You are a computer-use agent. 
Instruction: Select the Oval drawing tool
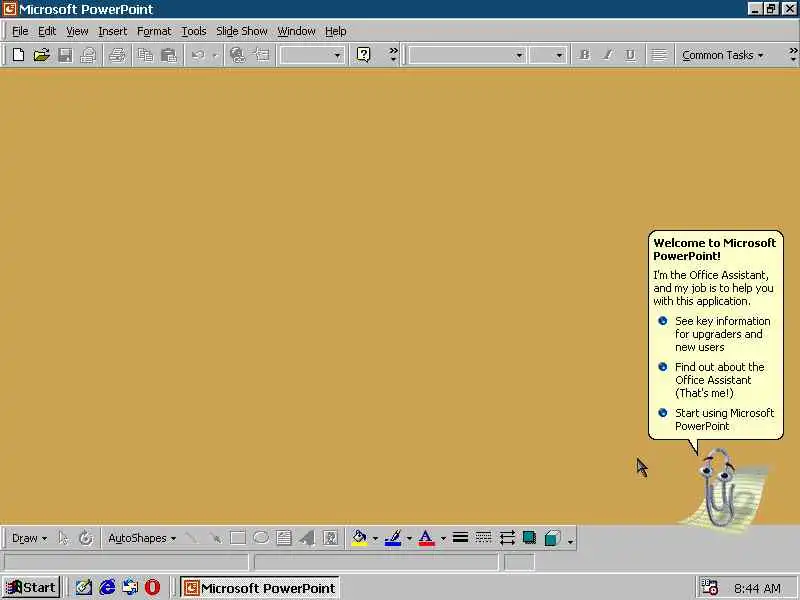pyautogui.click(x=261, y=538)
